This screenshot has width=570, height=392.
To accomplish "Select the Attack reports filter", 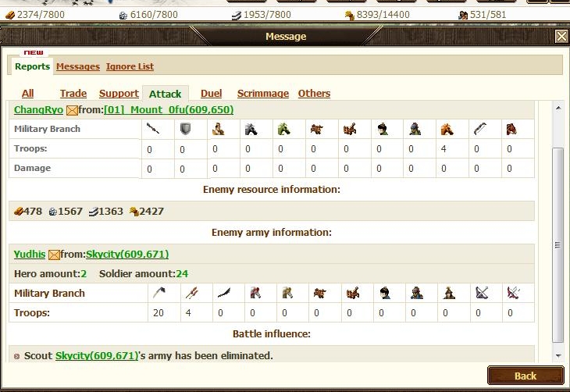I will 165,94.
